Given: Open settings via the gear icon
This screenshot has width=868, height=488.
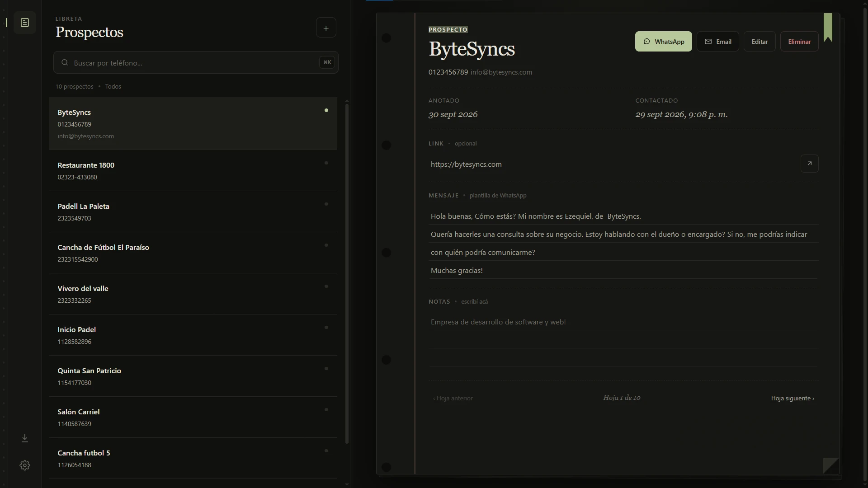Looking at the screenshot, I should point(25,465).
